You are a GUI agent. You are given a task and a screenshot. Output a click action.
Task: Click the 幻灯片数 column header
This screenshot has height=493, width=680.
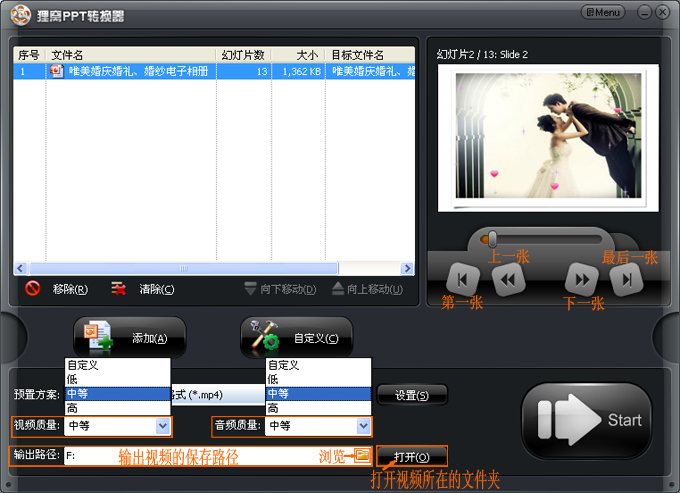click(x=244, y=55)
